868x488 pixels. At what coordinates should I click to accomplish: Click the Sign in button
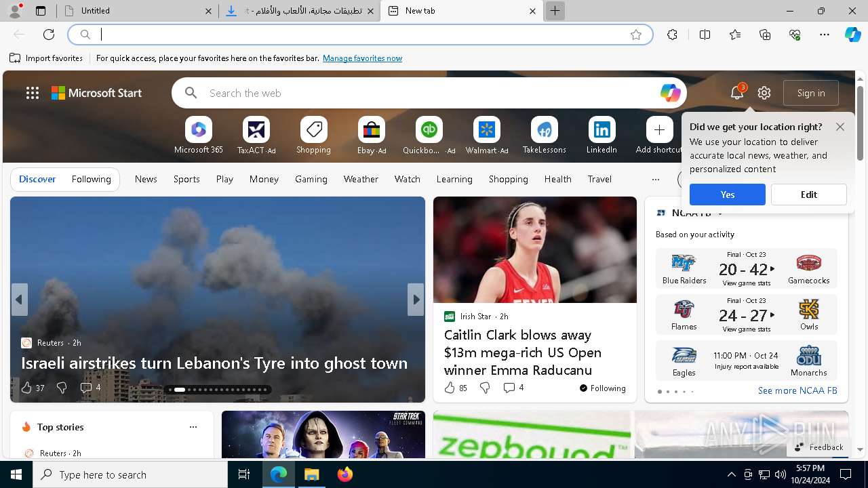click(x=811, y=93)
